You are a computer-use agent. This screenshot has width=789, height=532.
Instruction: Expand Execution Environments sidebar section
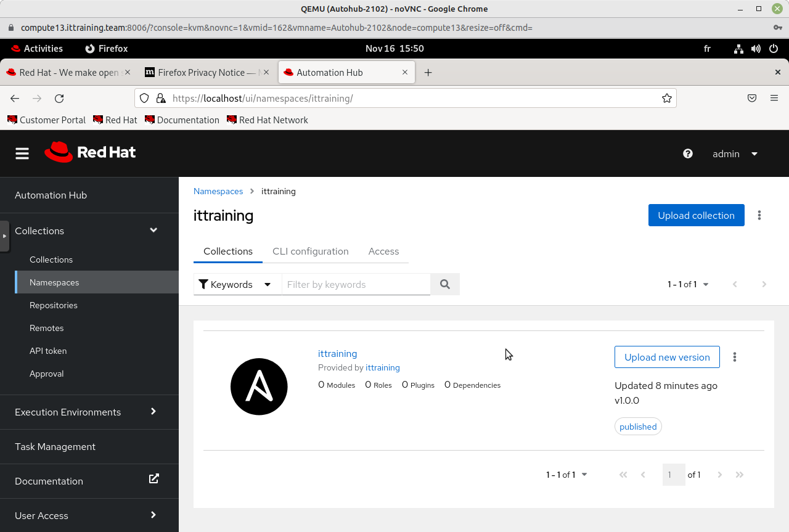pyautogui.click(x=89, y=412)
